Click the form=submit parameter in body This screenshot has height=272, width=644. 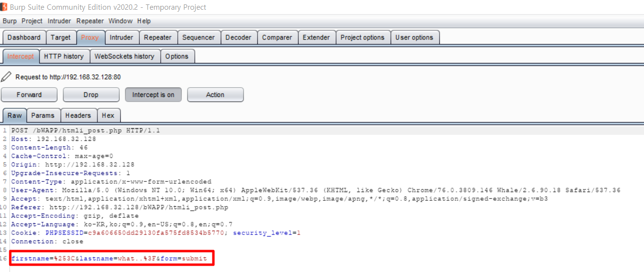click(184, 258)
